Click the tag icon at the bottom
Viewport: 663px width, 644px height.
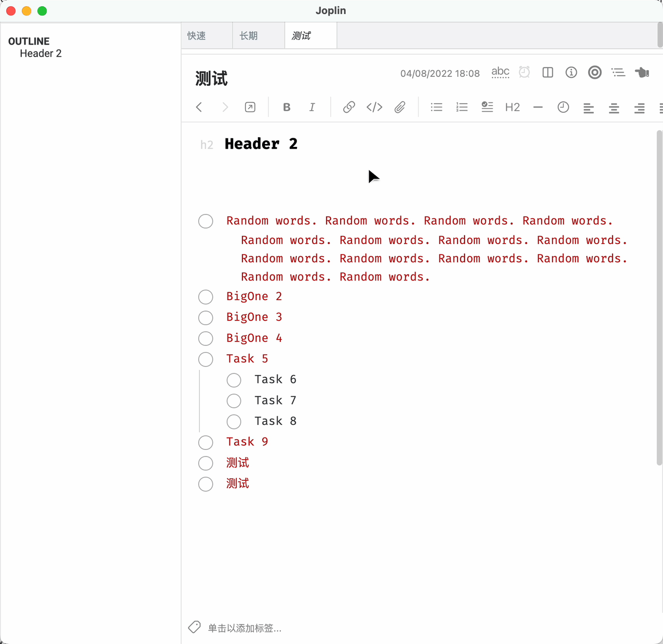point(194,627)
